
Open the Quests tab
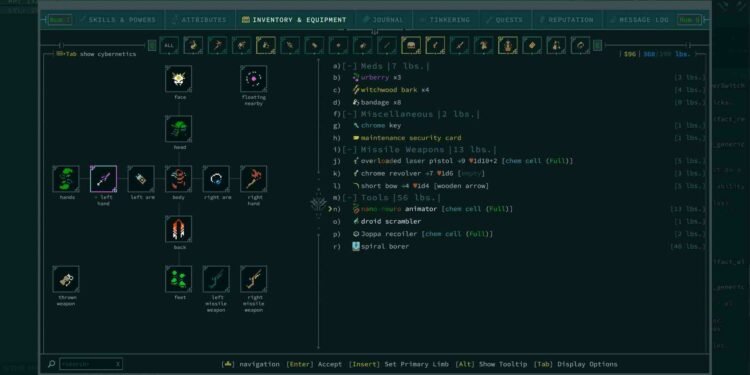point(505,20)
